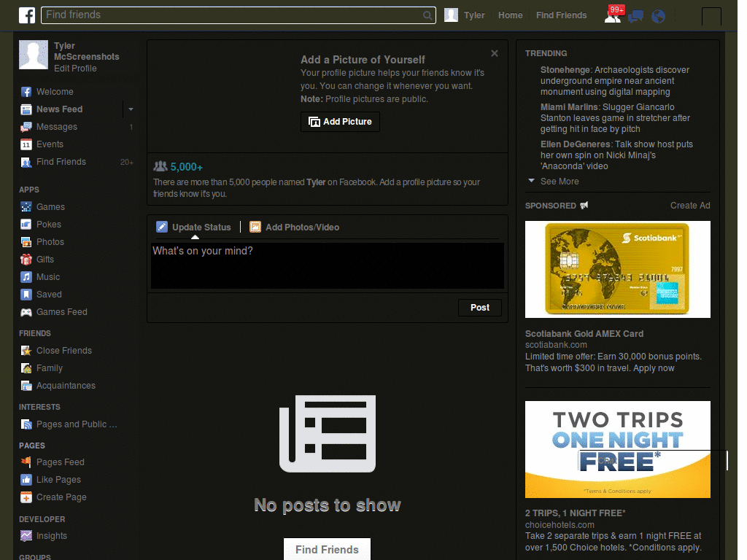
Task: Select the Update Status tab
Action: pos(194,227)
